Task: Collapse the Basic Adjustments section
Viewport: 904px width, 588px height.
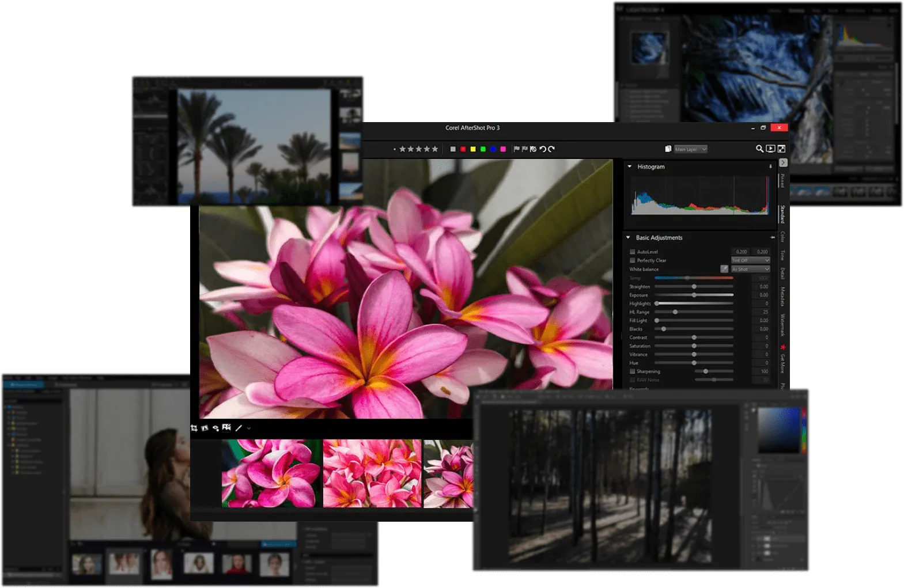Action: tap(628, 237)
